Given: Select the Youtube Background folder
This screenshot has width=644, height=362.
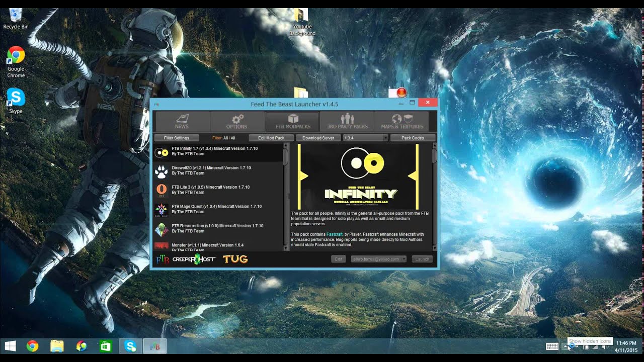Looking at the screenshot, I should 302,23.
